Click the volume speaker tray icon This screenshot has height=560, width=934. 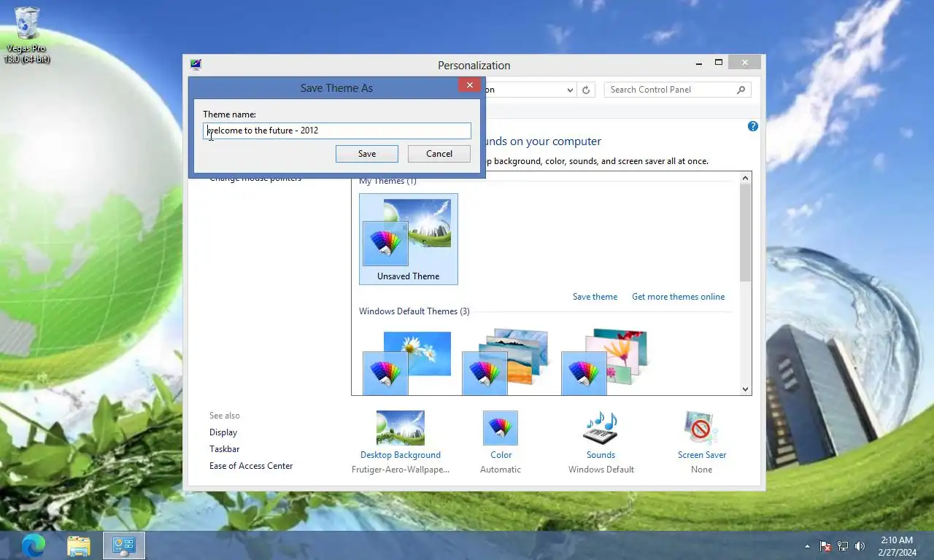click(x=860, y=545)
